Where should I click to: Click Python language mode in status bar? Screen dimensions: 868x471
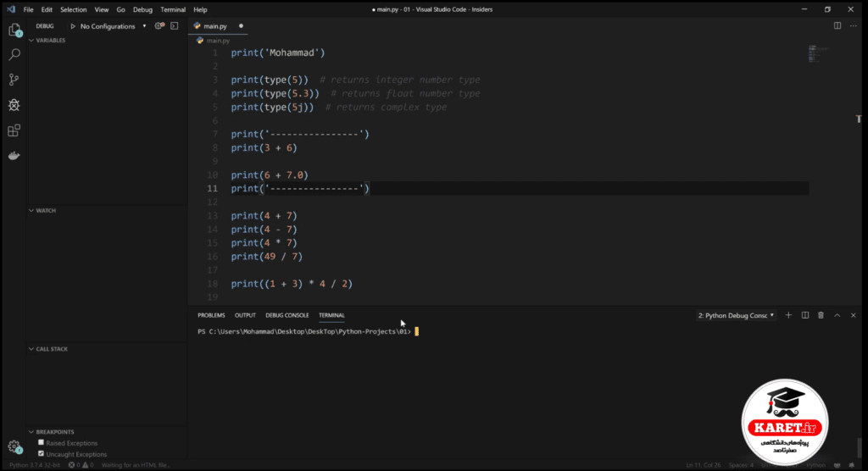click(815, 465)
